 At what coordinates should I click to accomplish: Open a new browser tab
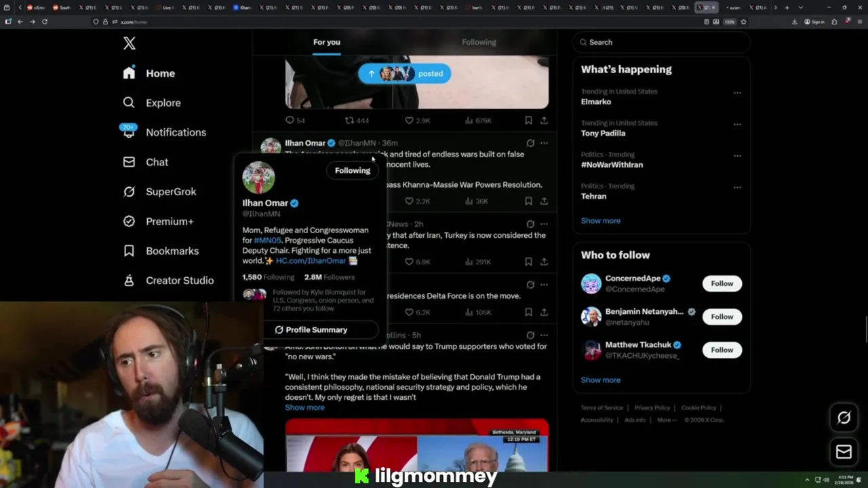coord(787,7)
